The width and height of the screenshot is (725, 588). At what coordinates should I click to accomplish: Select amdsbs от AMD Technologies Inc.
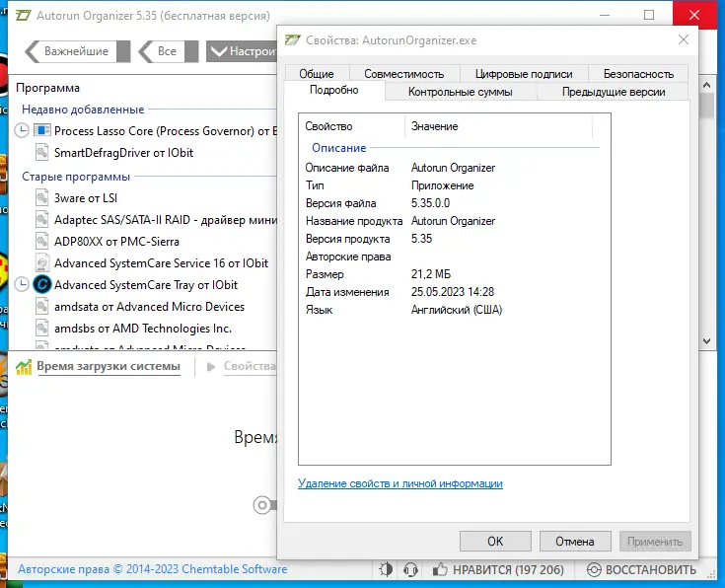point(143,329)
